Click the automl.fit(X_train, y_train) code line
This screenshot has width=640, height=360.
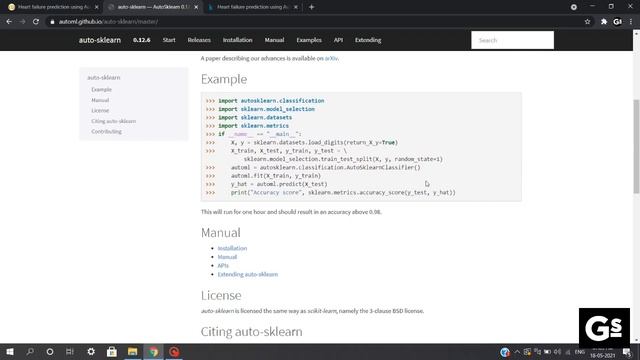276,176
